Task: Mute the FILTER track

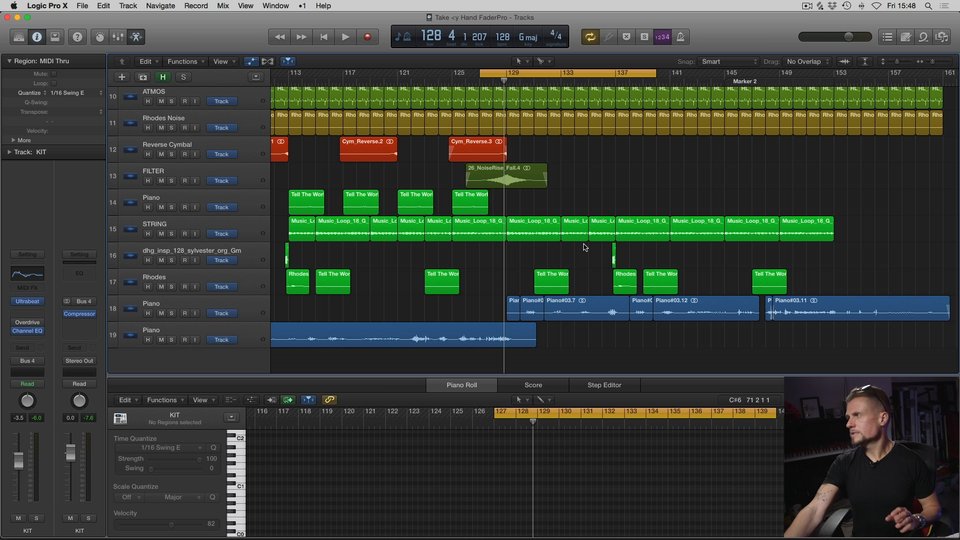Action: (x=160, y=181)
